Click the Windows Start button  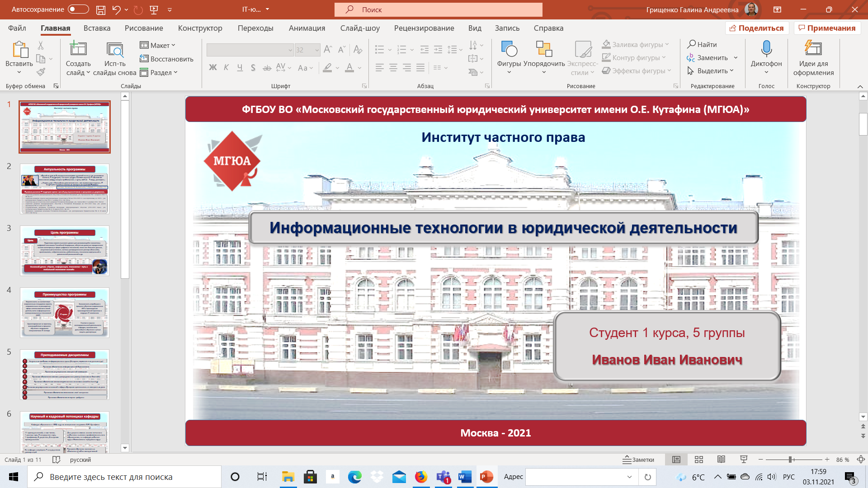pyautogui.click(x=14, y=477)
